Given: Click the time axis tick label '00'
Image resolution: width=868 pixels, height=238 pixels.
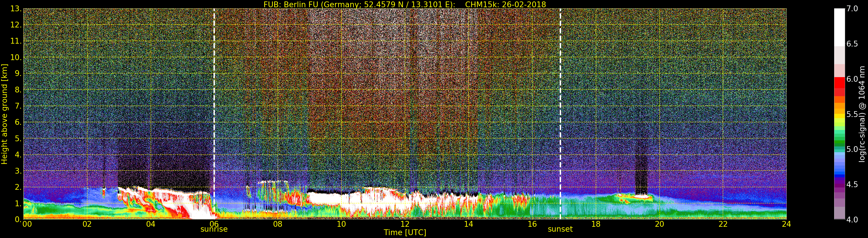Looking at the screenshot, I should pos(27,224).
